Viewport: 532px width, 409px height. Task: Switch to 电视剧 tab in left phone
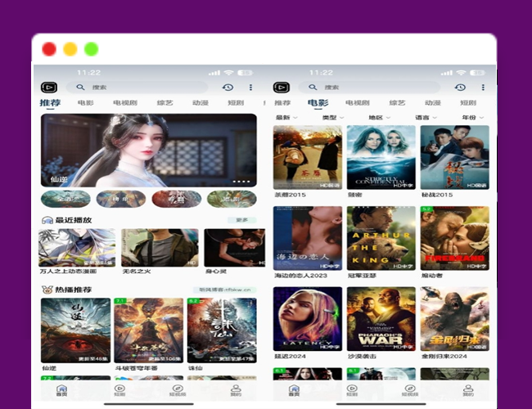[124, 103]
